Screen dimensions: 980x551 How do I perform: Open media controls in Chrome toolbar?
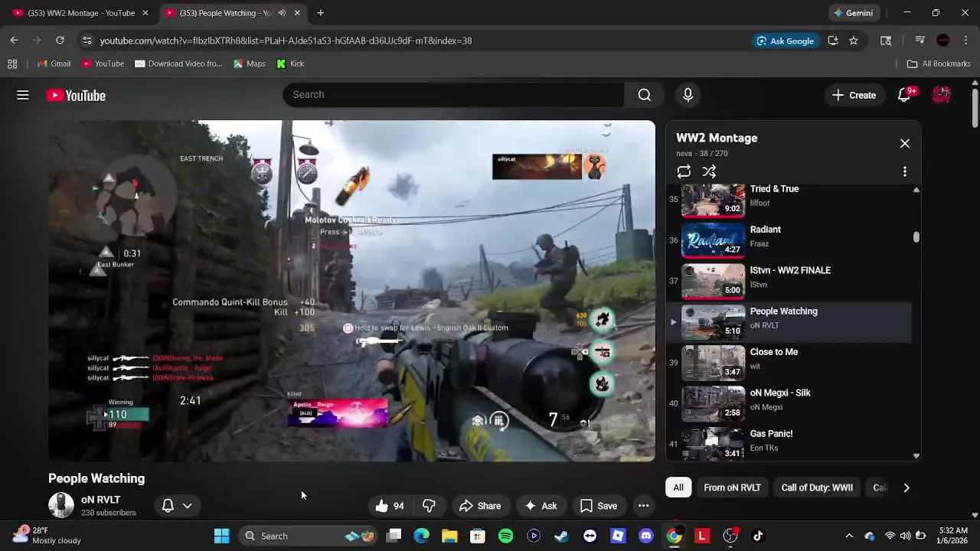(x=920, y=41)
